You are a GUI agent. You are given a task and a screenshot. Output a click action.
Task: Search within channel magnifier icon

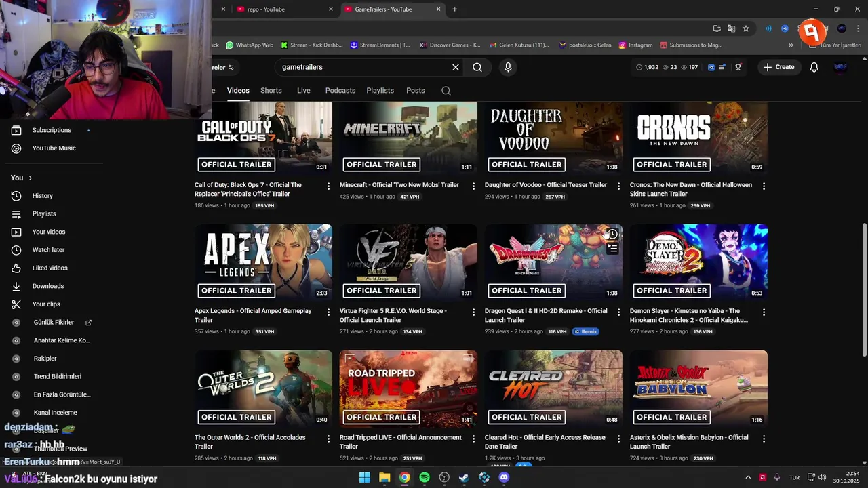(x=446, y=91)
